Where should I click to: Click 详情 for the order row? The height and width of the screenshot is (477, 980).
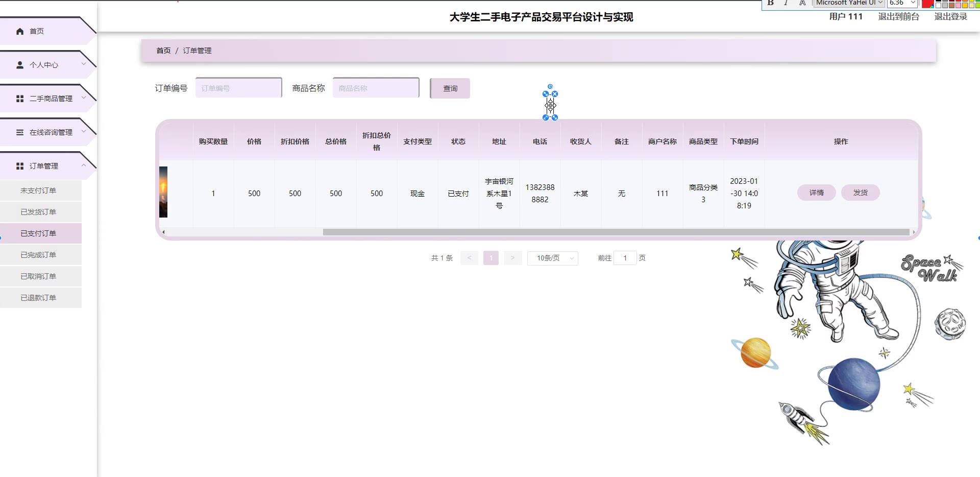pyautogui.click(x=817, y=193)
